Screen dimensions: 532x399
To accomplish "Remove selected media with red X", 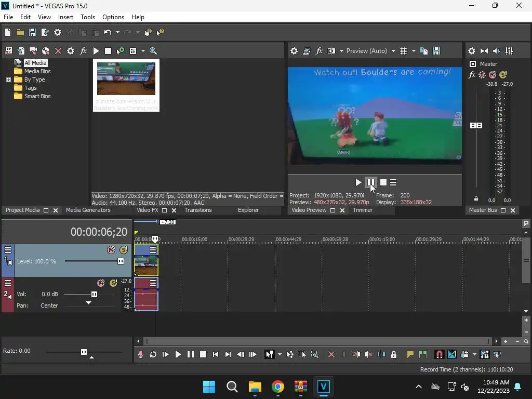I will pos(58,51).
